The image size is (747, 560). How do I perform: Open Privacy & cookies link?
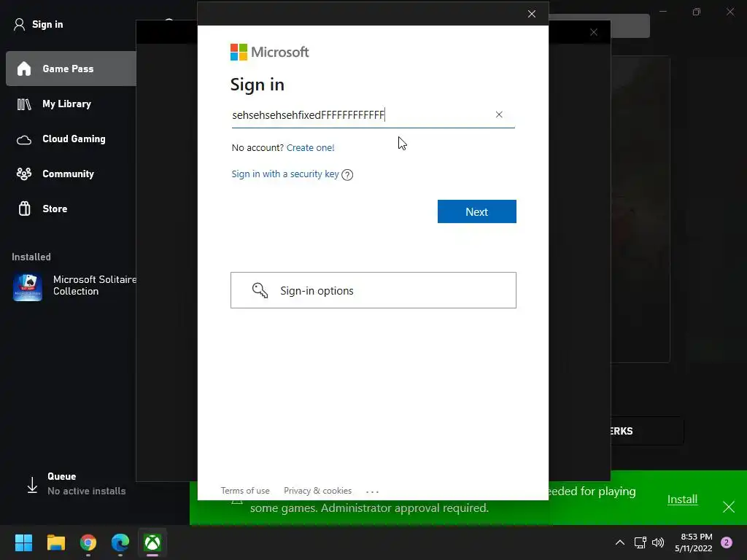click(318, 491)
